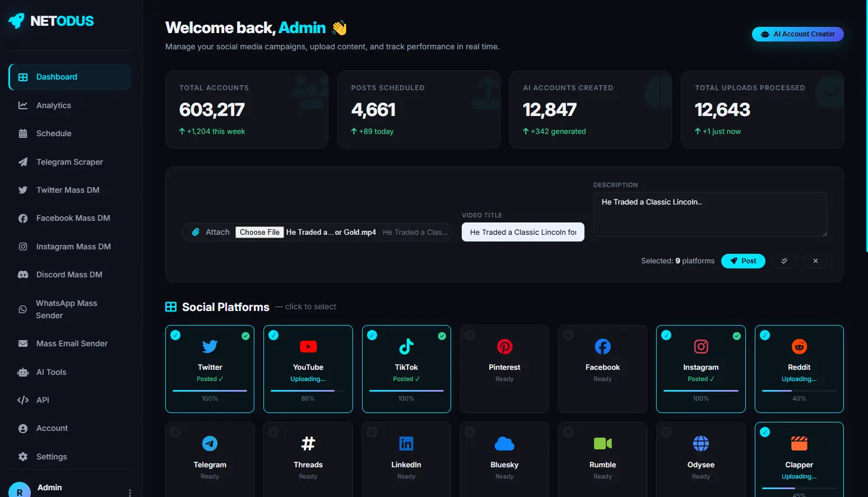The height and width of the screenshot is (497, 868).
Task: Open Facebook Mass DM page
Action: point(70,218)
